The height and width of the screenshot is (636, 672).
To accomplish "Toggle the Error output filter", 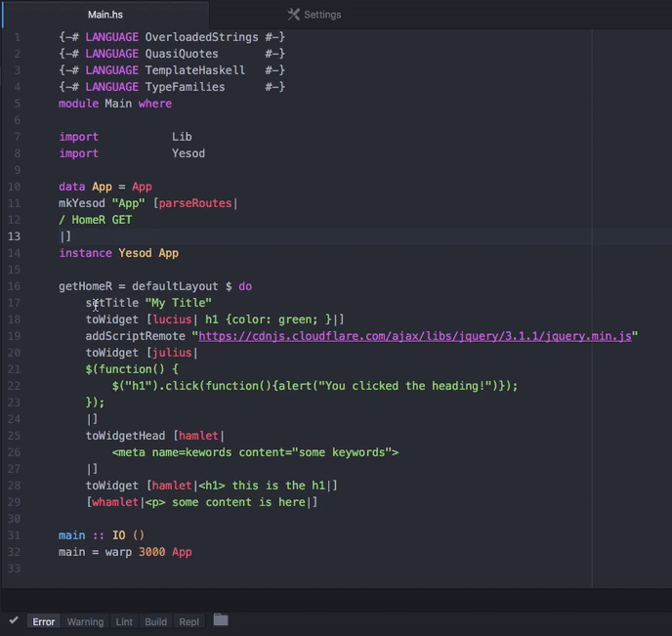I will coord(44,621).
